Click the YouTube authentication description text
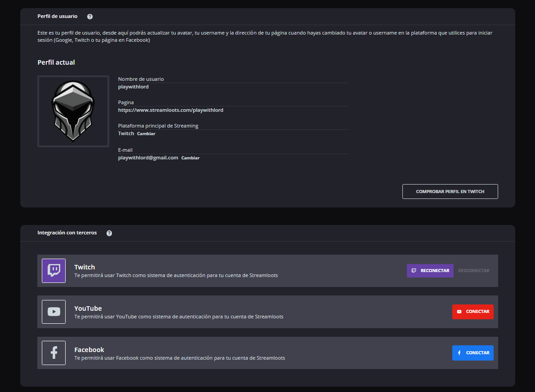The height and width of the screenshot is (392, 535). (x=179, y=317)
